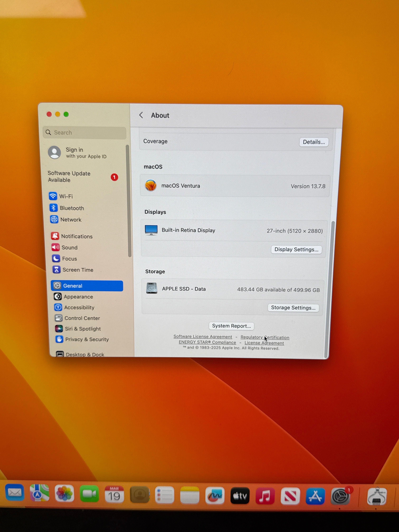399x532 pixels.
Task: Open Contacts from the Dock
Action: point(139,495)
